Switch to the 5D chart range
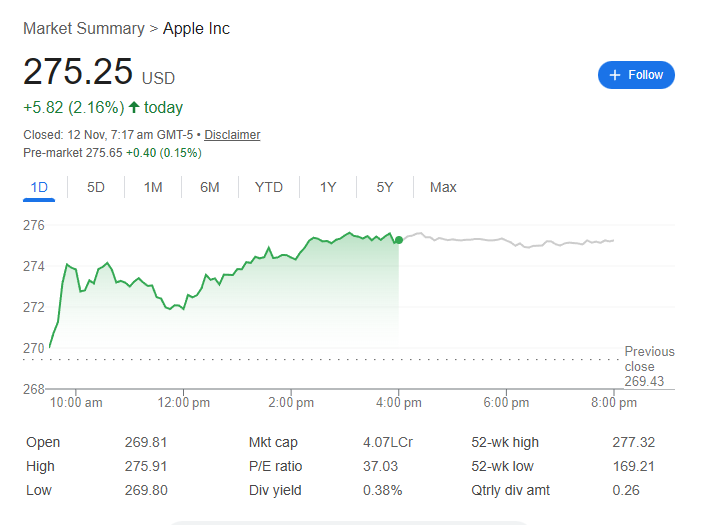Screen dimensions: 723x525 click(96, 187)
